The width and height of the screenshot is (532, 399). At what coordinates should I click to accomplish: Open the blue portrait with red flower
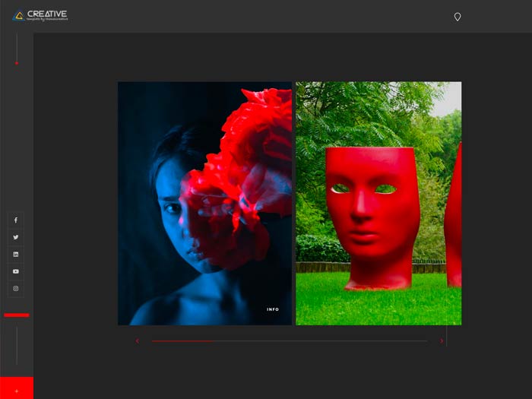pos(204,203)
